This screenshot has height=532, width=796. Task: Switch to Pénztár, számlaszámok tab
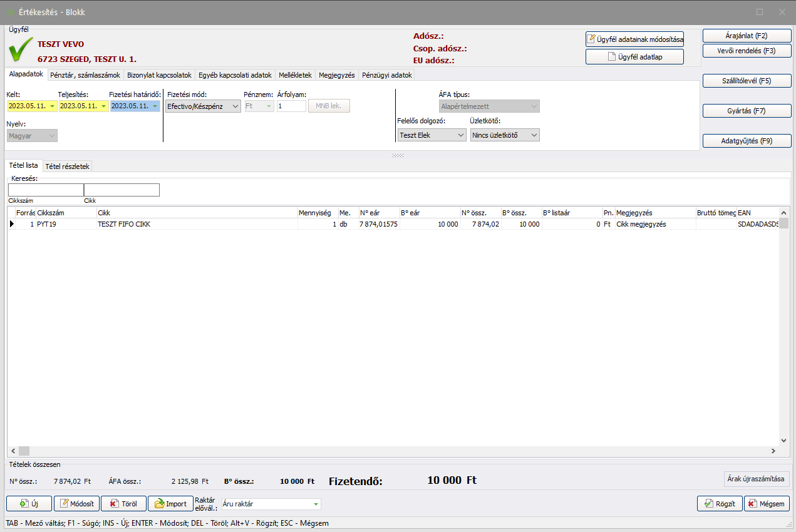point(85,75)
